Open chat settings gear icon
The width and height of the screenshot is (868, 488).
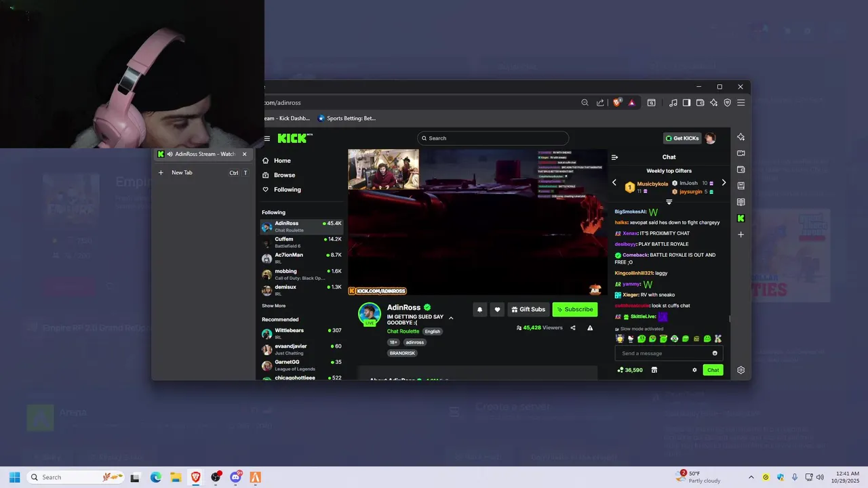694,370
